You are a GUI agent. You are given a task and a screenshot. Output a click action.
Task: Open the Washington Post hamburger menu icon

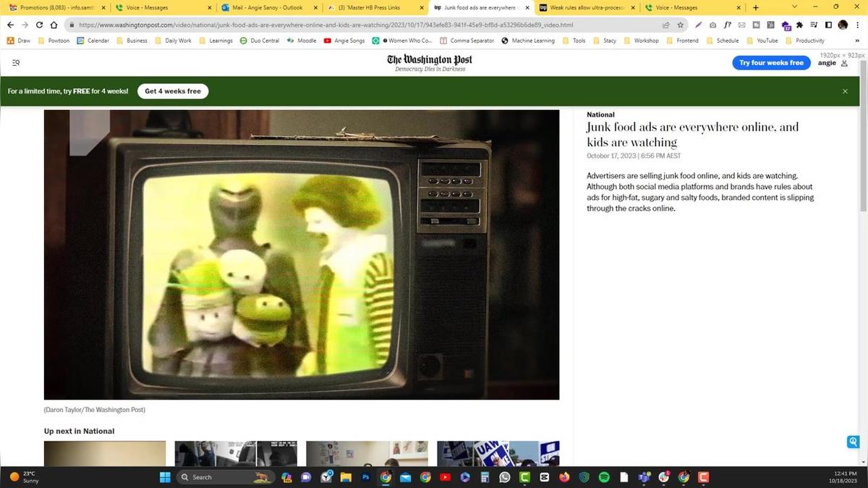[16, 63]
